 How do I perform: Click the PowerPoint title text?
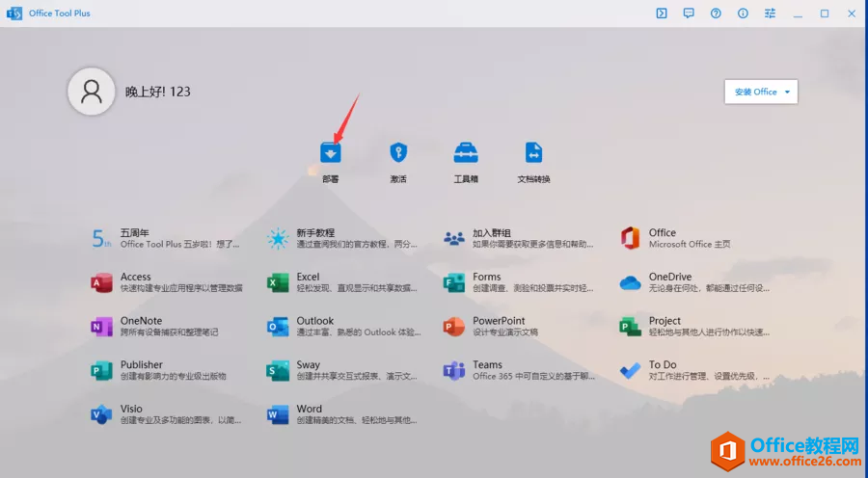(499, 321)
